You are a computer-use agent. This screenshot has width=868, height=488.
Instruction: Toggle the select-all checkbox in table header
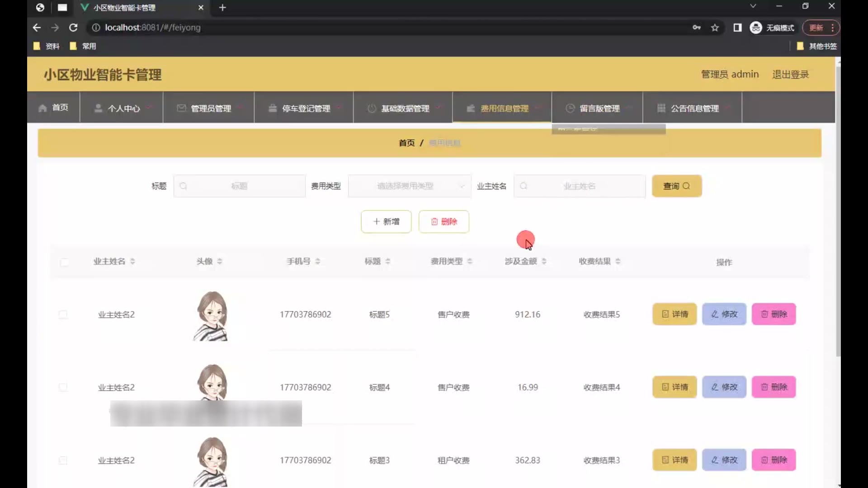click(64, 262)
